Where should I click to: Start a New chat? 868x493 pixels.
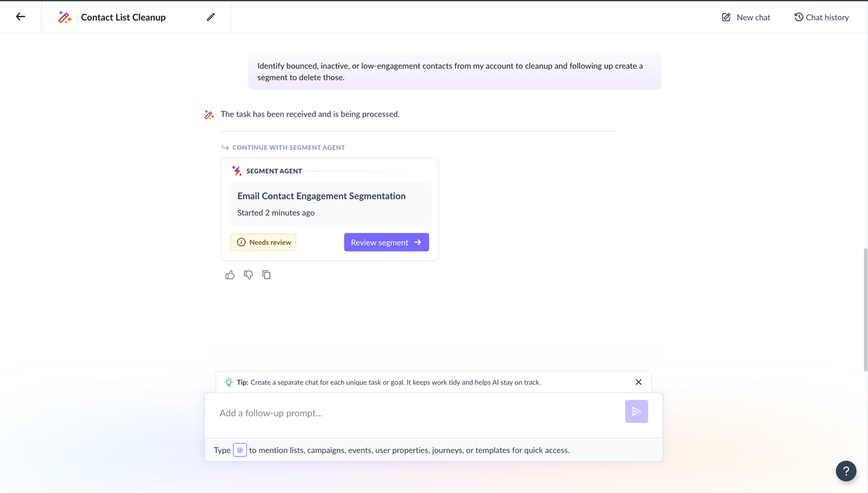[746, 17]
